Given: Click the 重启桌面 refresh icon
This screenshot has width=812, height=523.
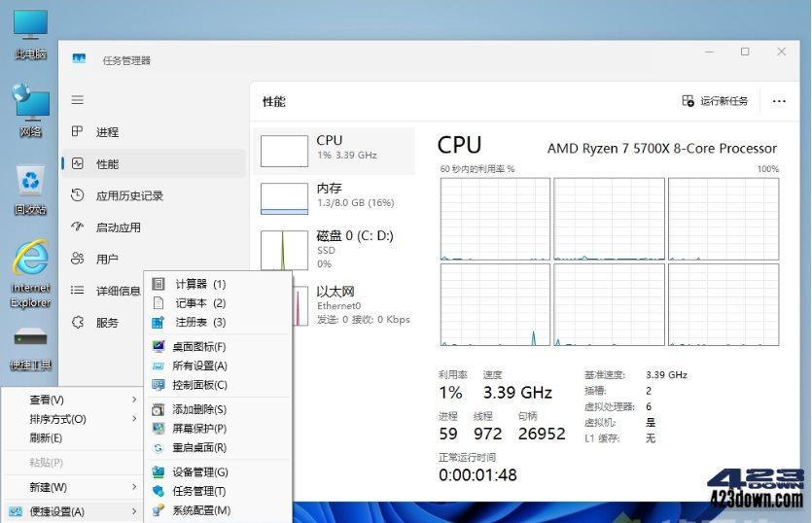Looking at the screenshot, I should 159,447.
